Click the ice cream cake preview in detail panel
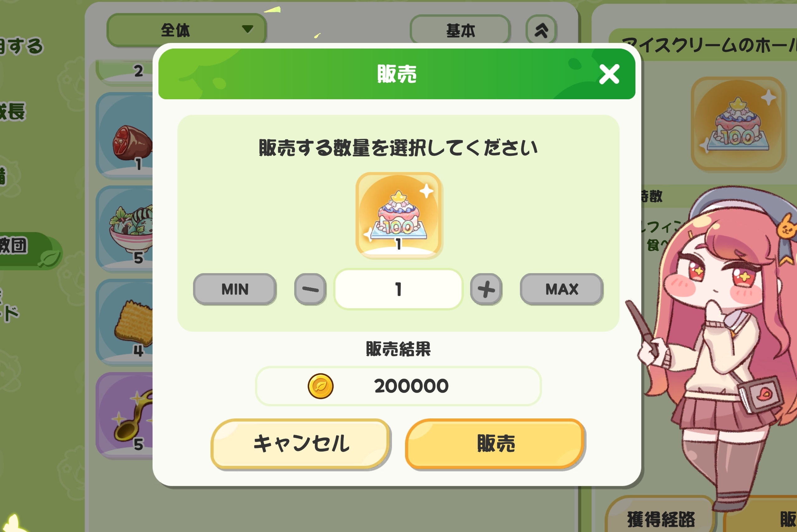This screenshot has height=532, width=797. [738, 124]
